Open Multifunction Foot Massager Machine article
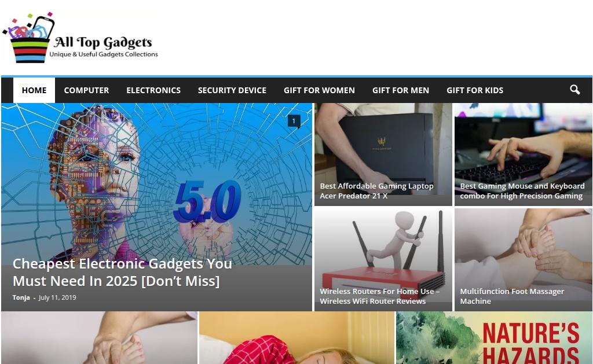Image resolution: width=593 pixels, height=364 pixels. tap(512, 296)
